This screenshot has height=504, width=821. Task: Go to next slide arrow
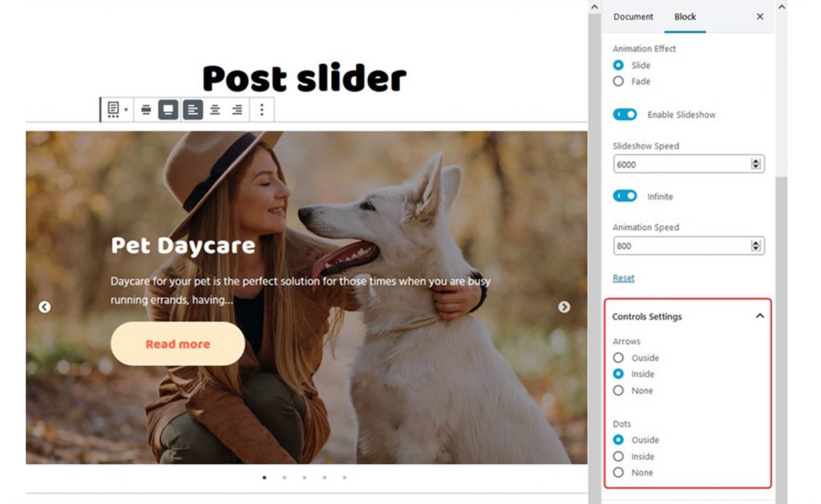pos(564,307)
